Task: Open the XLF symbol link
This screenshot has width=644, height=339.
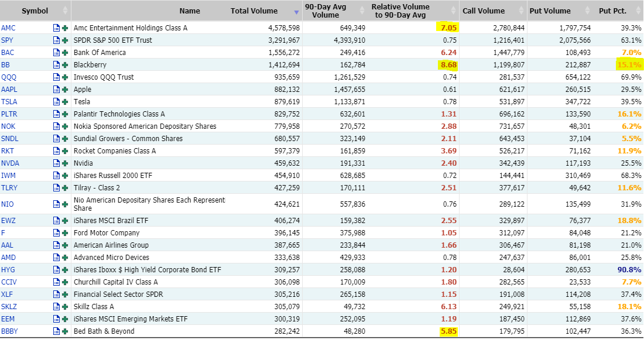Action: point(7,295)
